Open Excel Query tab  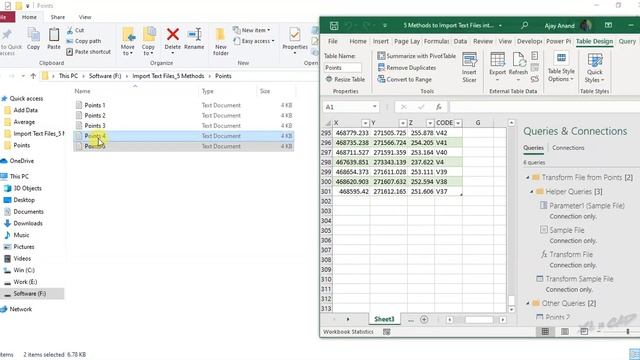coord(627,41)
